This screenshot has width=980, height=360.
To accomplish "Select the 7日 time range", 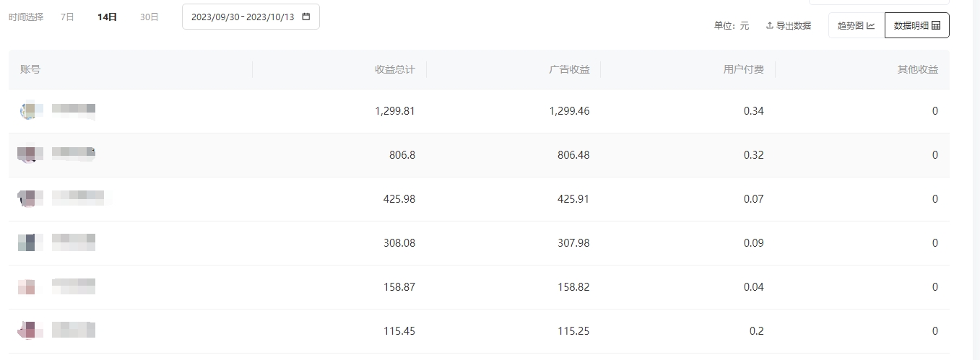I will [67, 17].
